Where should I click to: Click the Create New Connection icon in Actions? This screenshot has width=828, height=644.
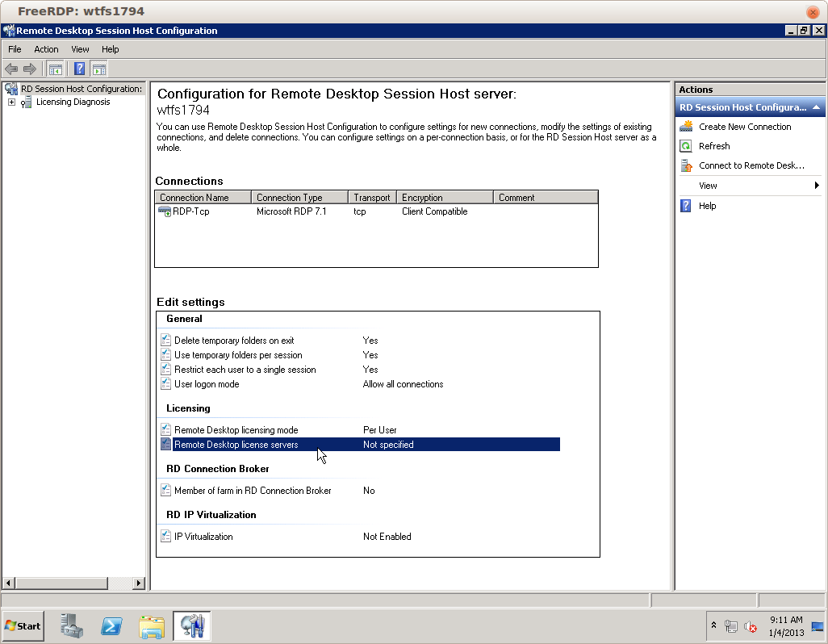(686, 126)
